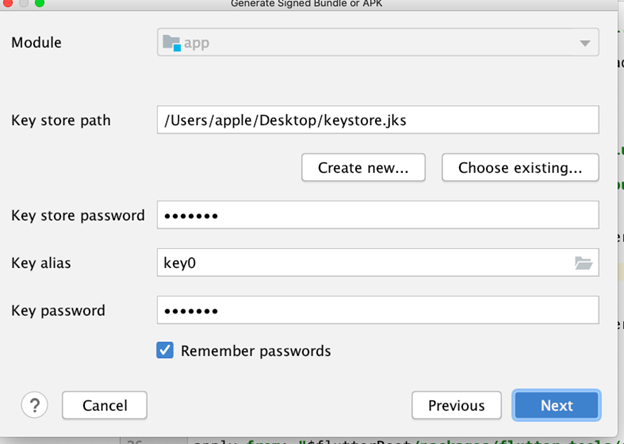Go back with the Previous button
This screenshot has height=444, width=624.
tap(456, 405)
